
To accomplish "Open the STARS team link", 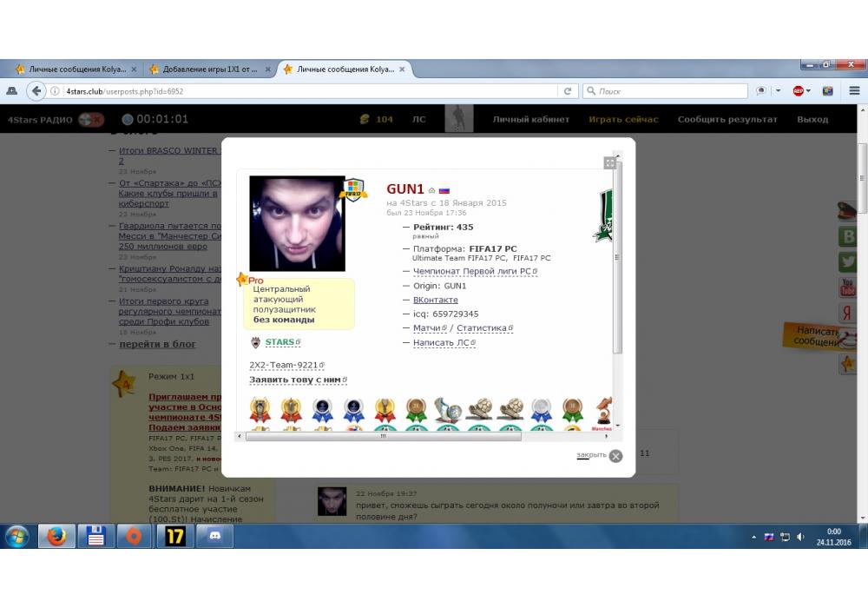I will (279, 342).
